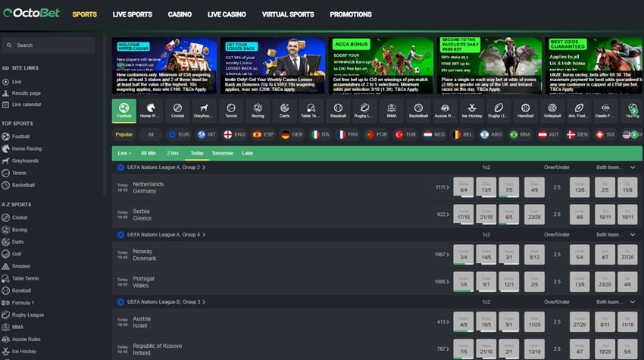Open the American Football sport tile
Screen dimensions: 644x360
point(579,111)
